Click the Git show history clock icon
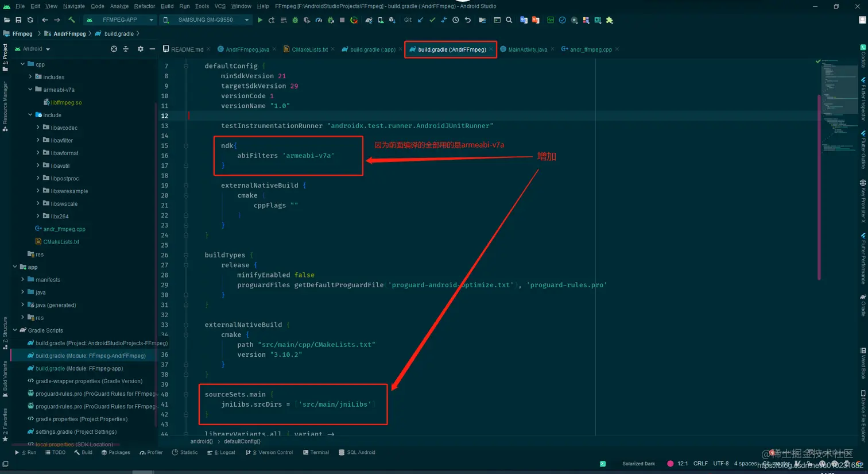Image resolution: width=868 pixels, height=474 pixels. pos(456,20)
